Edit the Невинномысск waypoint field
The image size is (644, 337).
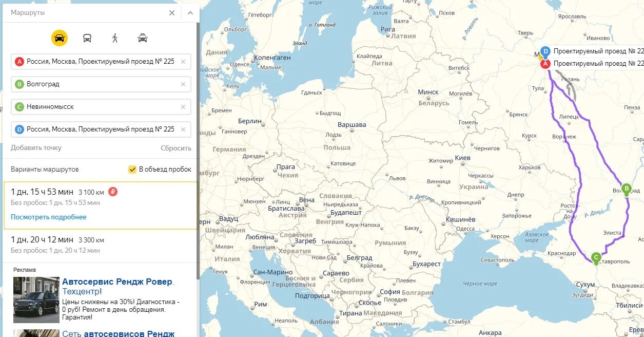101,107
